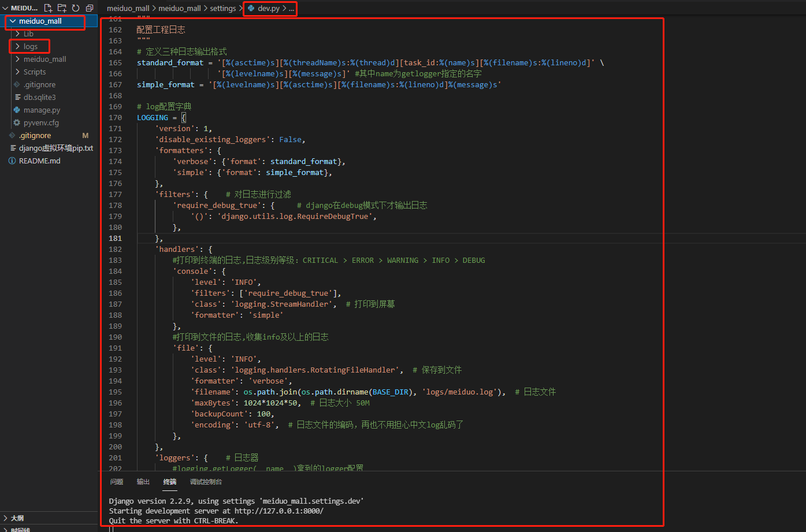Screen dimensions: 806x532
Task: Collapse all folders in Explorer
Action: (90, 8)
